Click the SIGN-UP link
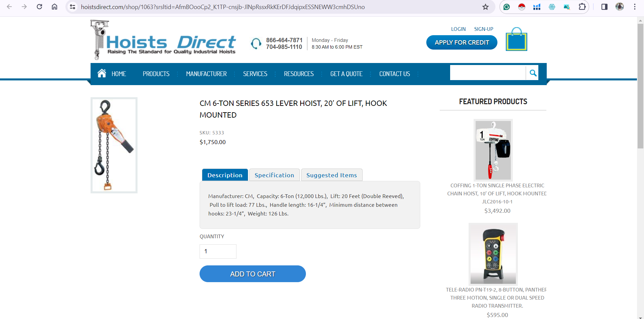The width and height of the screenshot is (644, 319). click(484, 29)
